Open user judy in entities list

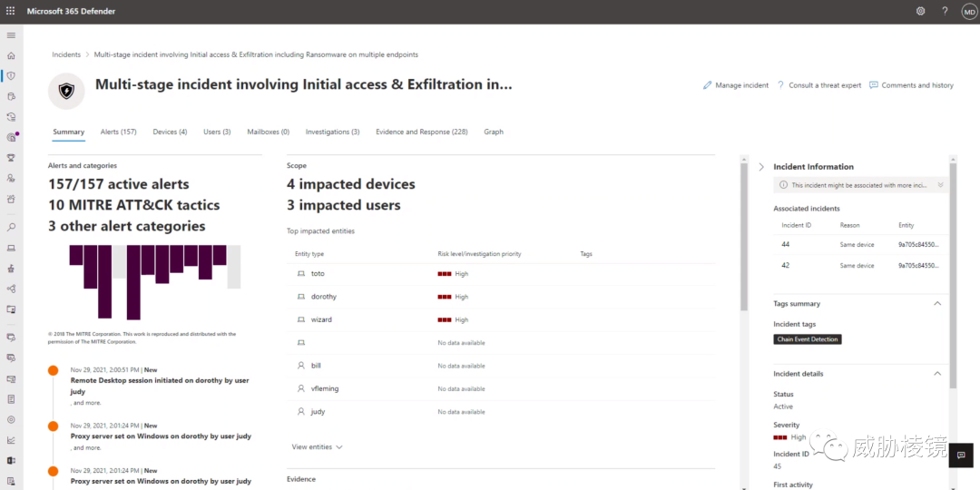click(x=318, y=412)
